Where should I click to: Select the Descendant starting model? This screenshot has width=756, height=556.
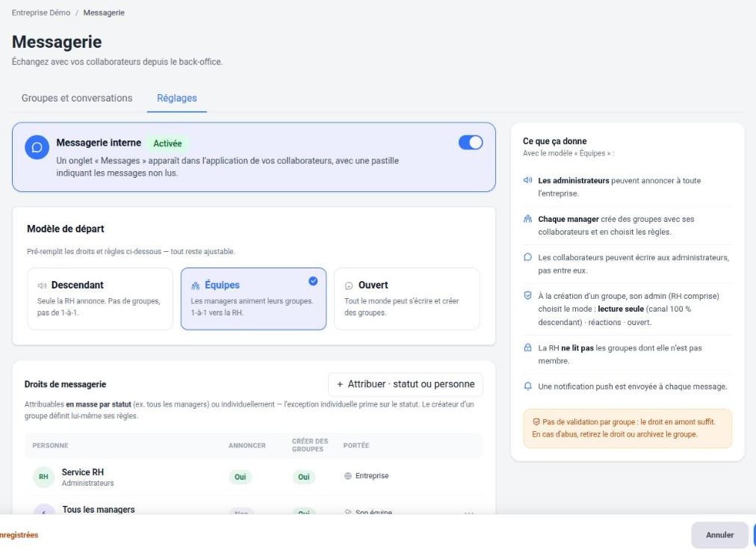click(x=100, y=299)
